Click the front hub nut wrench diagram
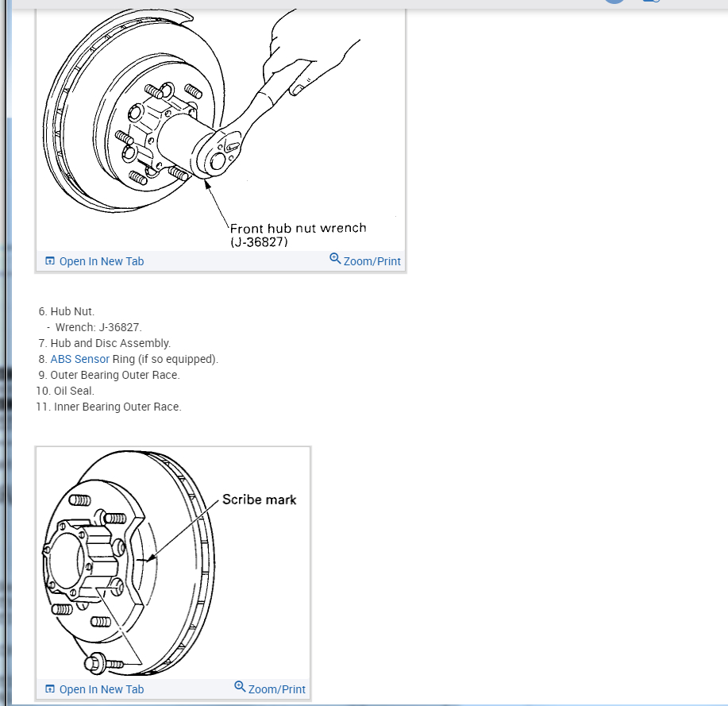This screenshot has height=706, width=728. coord(221,129)
